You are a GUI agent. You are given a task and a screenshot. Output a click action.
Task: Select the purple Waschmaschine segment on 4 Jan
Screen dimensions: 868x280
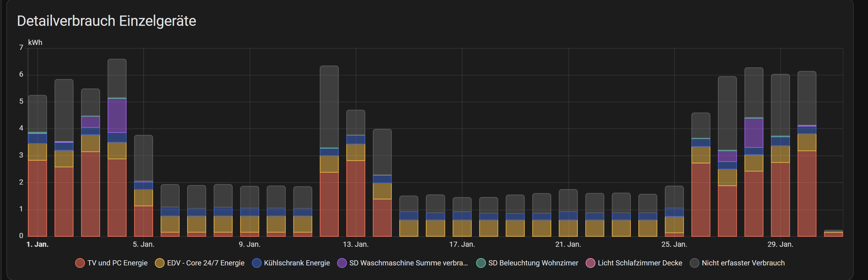(117, 116)
